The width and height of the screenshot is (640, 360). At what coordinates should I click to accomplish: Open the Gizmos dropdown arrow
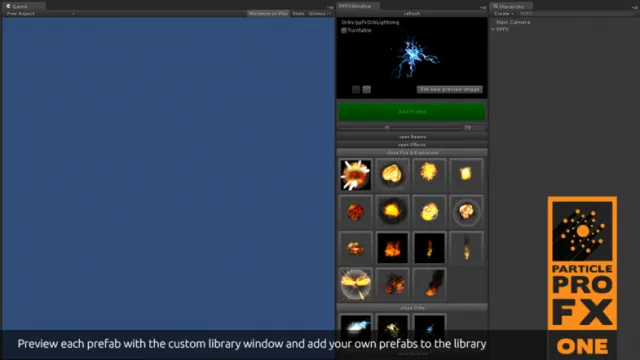coord(329,13)
